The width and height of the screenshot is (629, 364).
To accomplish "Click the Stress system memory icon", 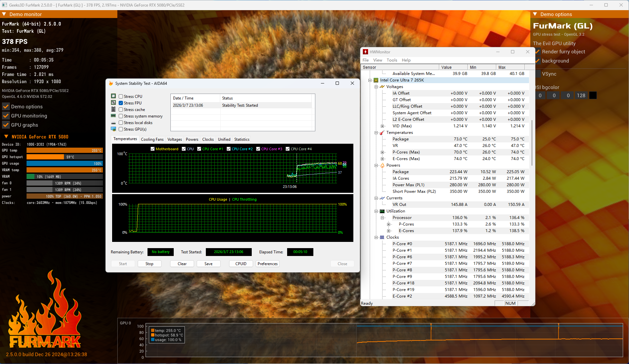I will pyautogui.click(x=113, y=116).
